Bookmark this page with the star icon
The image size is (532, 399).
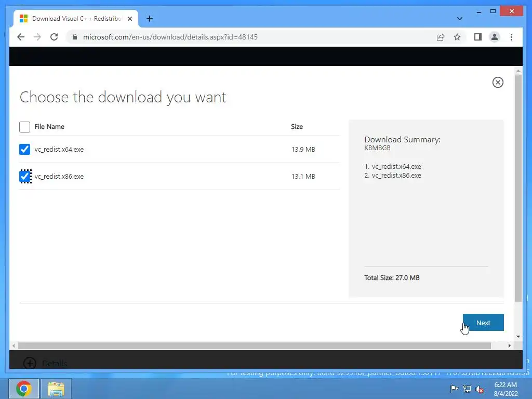coord(457,37)
